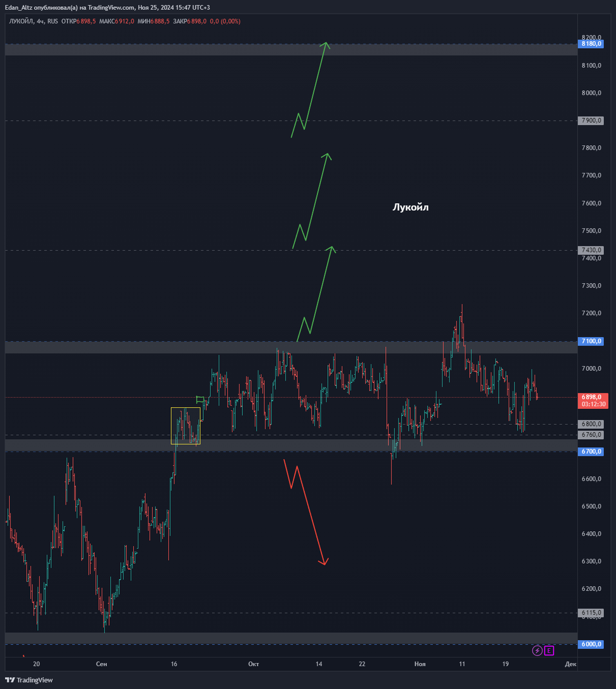The image size is (616, 689).
Task: Click the ЛУКОЙЛ symbol name in the legend
Action: coord(21,21)
